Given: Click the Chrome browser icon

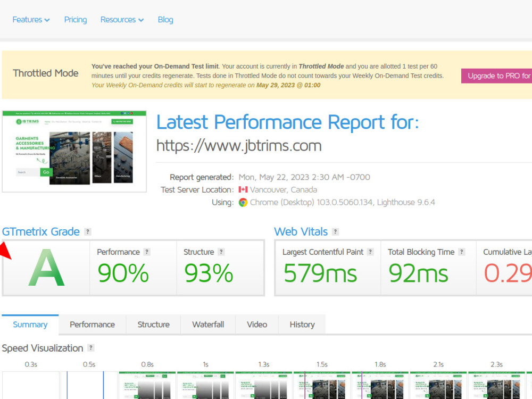Looking at the screenshot, I should 243,202.
